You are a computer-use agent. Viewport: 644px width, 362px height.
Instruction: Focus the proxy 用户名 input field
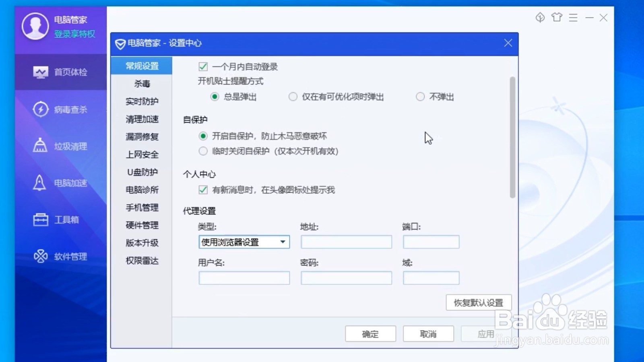(x=244, y=278)
